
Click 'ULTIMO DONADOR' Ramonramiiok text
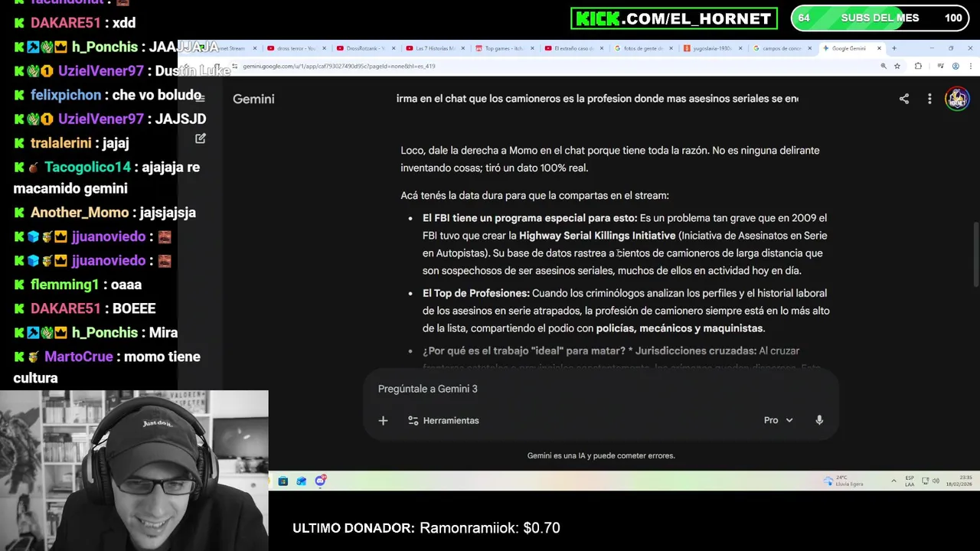coord(426,528)
